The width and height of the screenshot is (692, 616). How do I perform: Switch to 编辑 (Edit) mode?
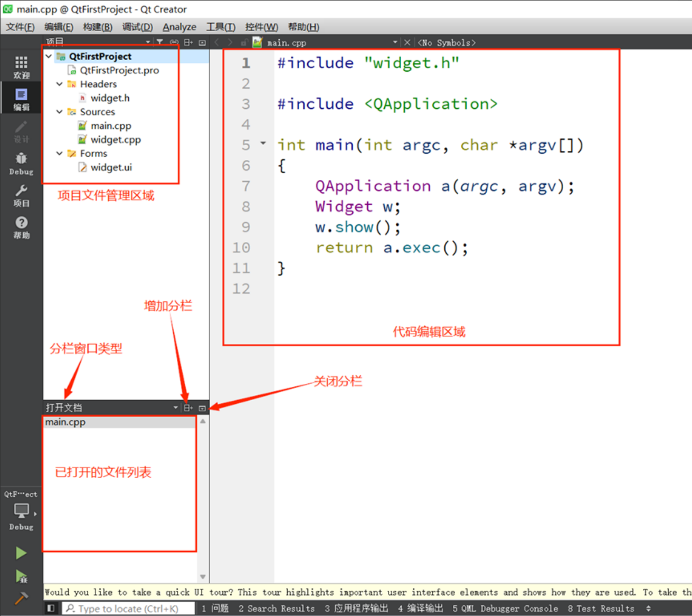coord(21,99)
